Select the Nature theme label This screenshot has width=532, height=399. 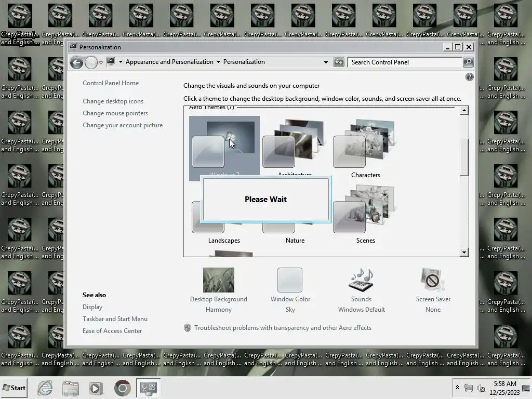point(295,241)
